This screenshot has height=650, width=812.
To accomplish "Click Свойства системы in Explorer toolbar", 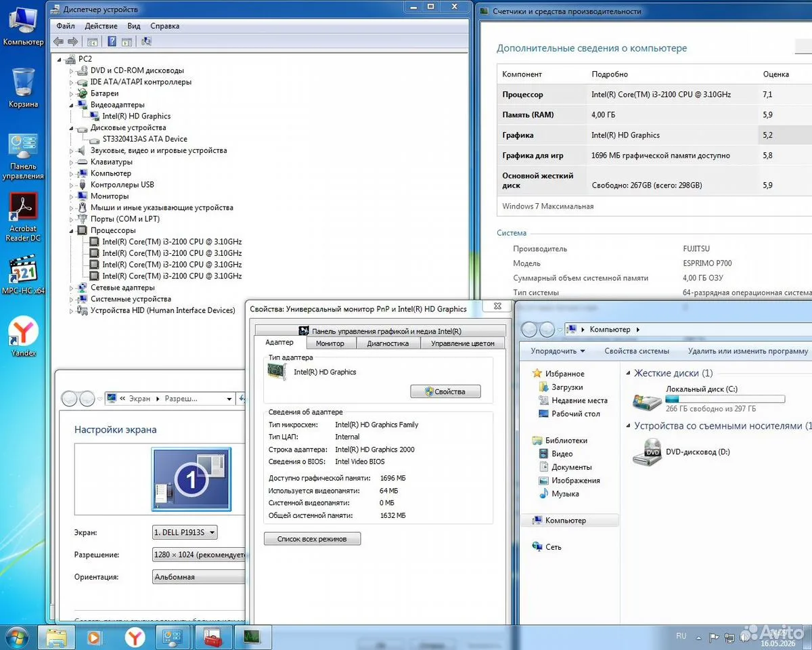I will 637,351.
